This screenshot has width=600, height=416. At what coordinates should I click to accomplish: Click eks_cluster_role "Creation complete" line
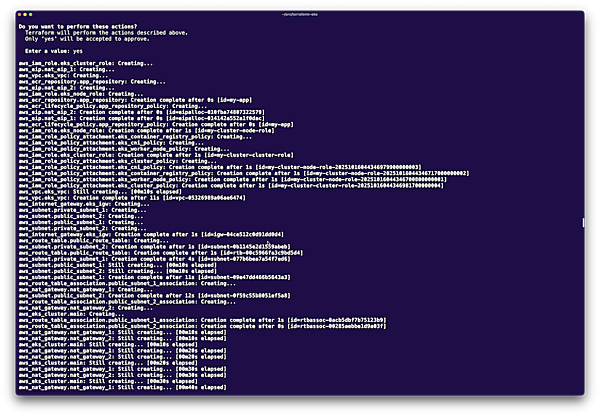156,155
